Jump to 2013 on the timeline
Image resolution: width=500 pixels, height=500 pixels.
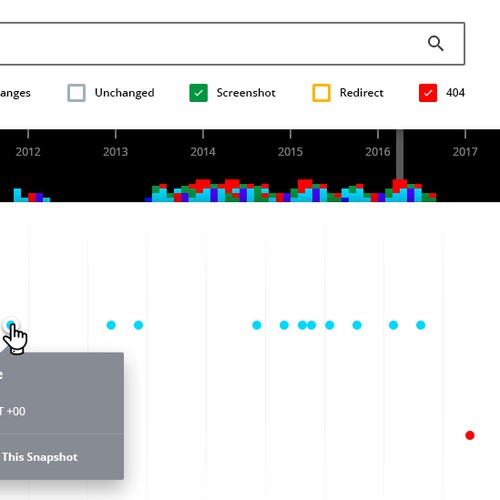[x=115, y=152]
